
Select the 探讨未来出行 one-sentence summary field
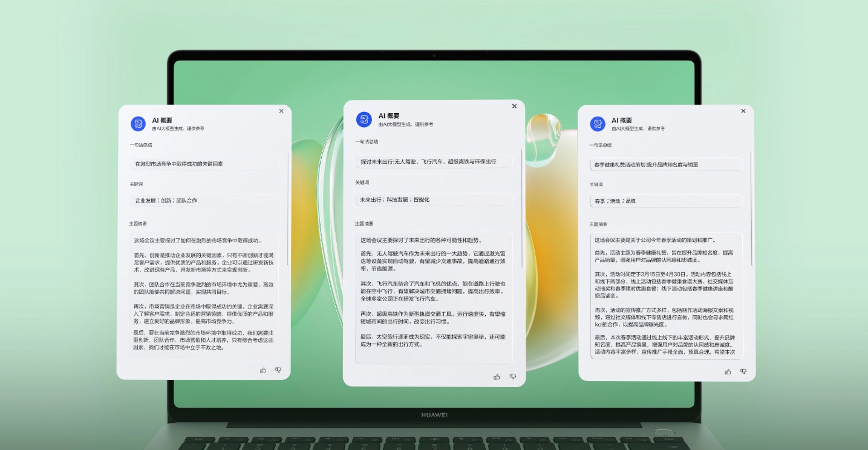coord(434,161)
